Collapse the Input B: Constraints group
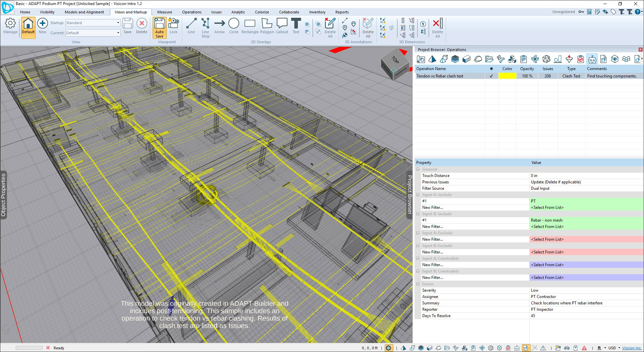 coord(418,271)
